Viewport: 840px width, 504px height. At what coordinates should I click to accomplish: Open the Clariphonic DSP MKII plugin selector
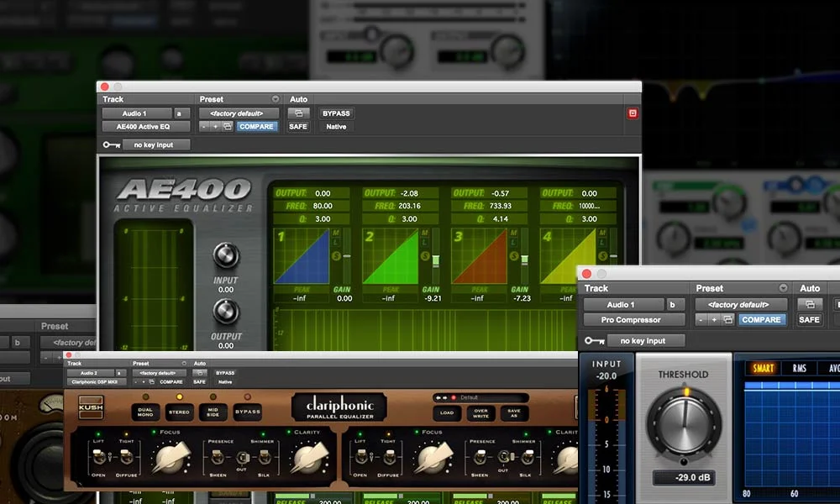[x=97, y=382]
